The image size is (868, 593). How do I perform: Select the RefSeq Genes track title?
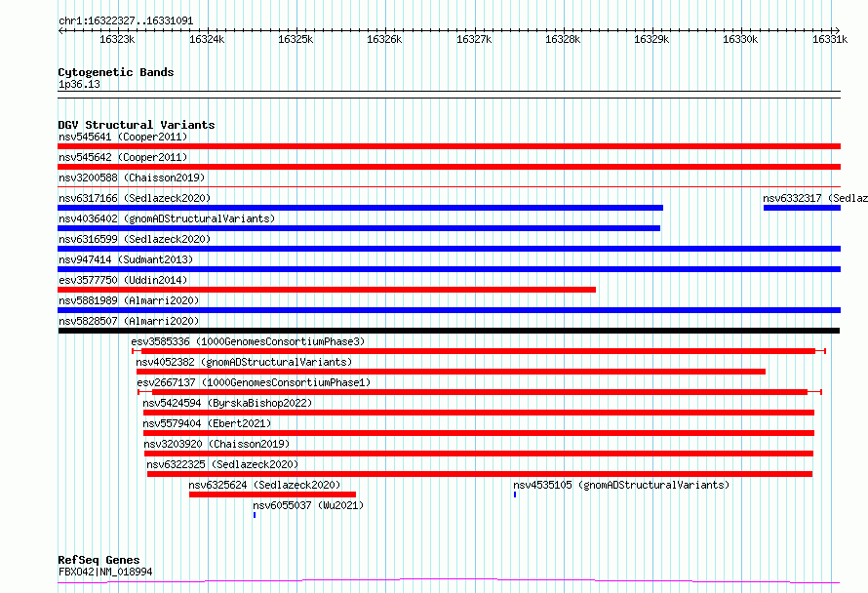[x=99, y=561]
